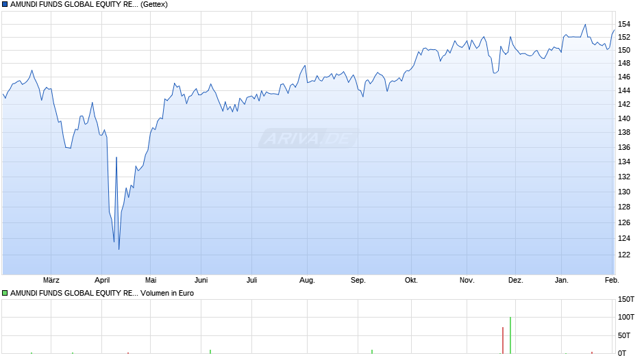
Task: Click the 136 price axis value
Action: 624,147
